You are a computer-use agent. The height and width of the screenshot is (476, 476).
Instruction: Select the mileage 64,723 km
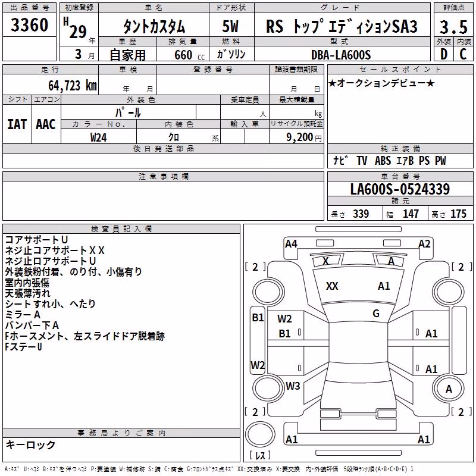(72, 86)
